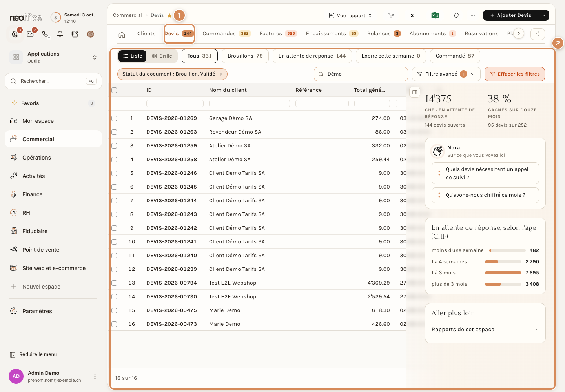565x392 pixels.
Task: Open the Ajouter Devis dropdown arrow
Action: pos(544,15)
